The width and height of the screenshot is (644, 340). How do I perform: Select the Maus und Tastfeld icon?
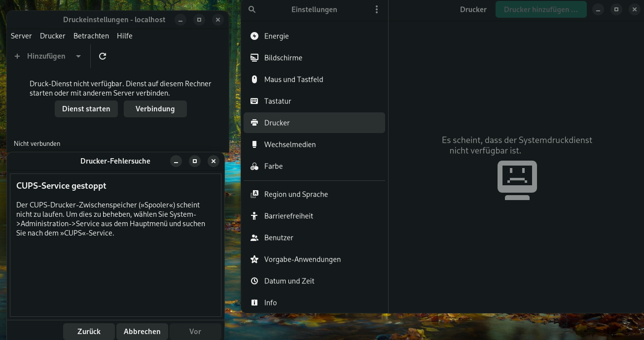[254, 79]
